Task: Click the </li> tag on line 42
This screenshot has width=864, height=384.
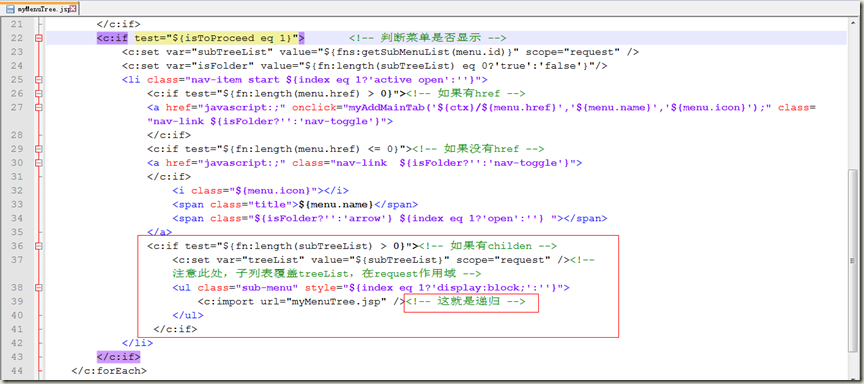Action: pos(137,343)
